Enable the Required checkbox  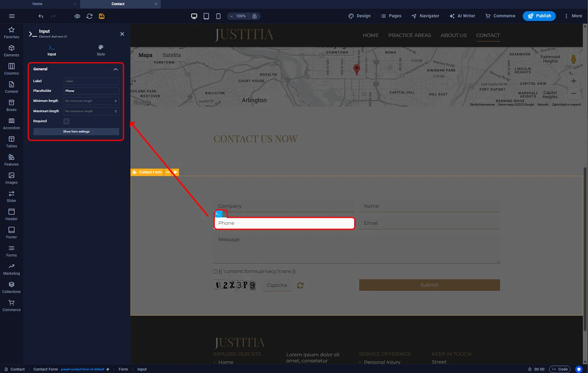[x=66, y=121]
